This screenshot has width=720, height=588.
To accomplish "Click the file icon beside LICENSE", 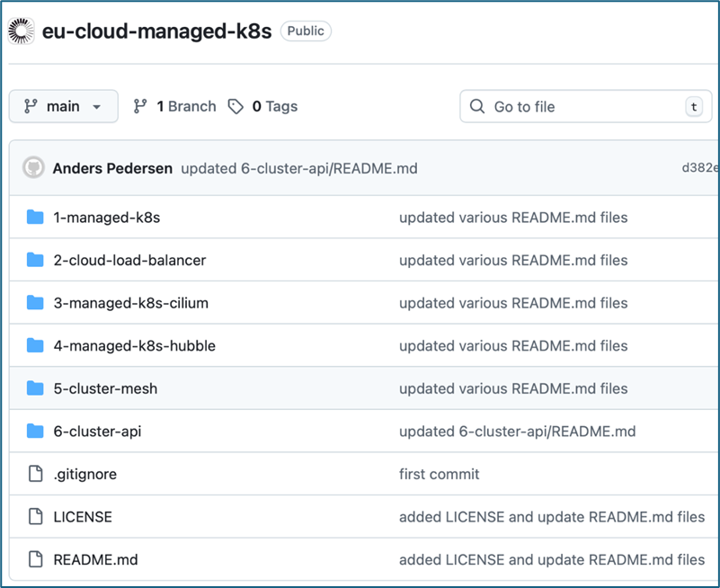I will point(35,516).
